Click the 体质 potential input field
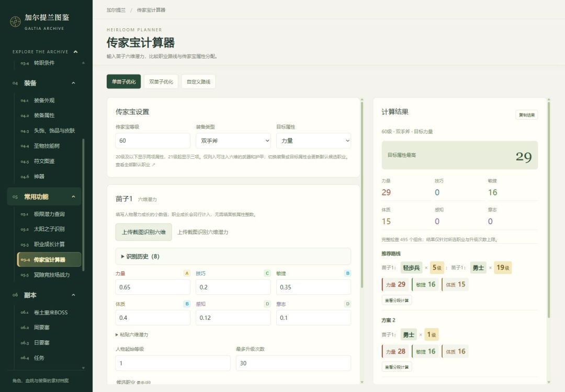Image resolution: width=565 pixels, height=392 pixels. point(153,318)
